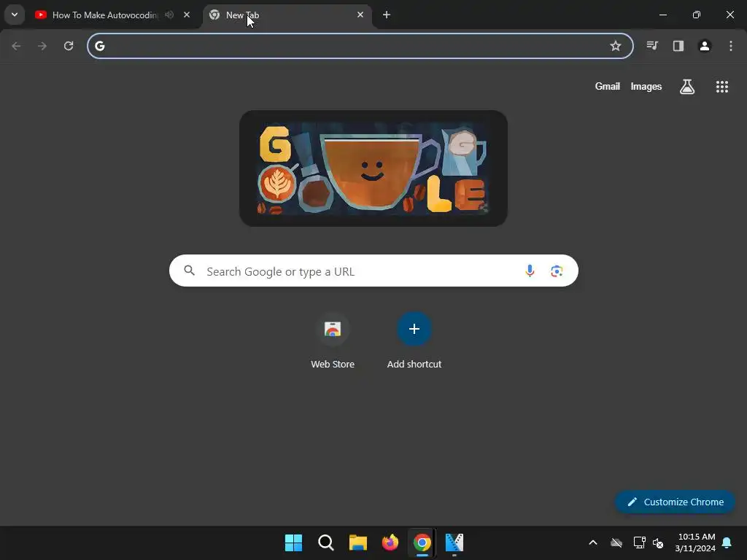Click the muted volume tray icon
The width and height of the screenshot is (747, 560).
(x=658, y=542)
